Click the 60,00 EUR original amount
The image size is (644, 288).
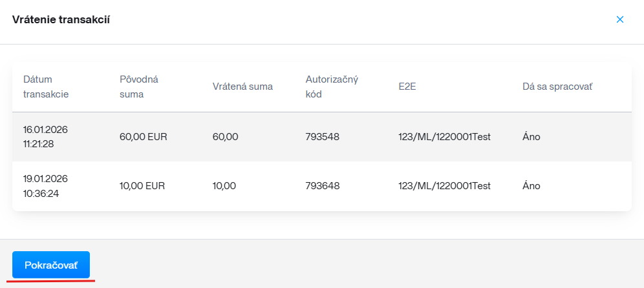tap(142, 137)
